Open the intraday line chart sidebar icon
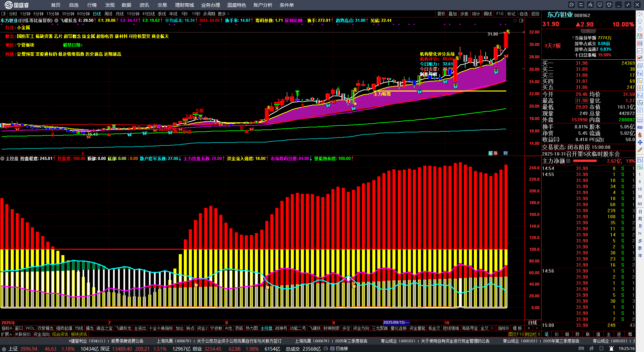This screenshot has height=352, width=644. click(640, 51)
